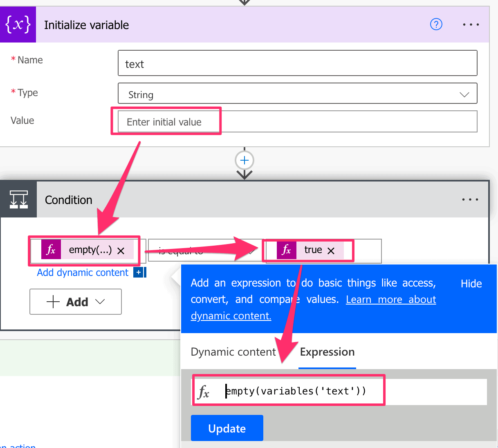Open the Initialize variable ellipsis menu

[x=471, y=25]
